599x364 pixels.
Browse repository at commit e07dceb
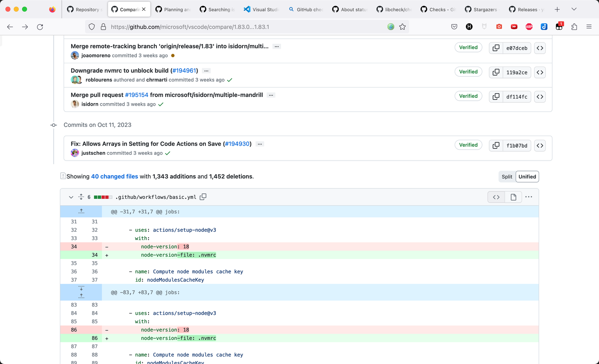point(540,48)
